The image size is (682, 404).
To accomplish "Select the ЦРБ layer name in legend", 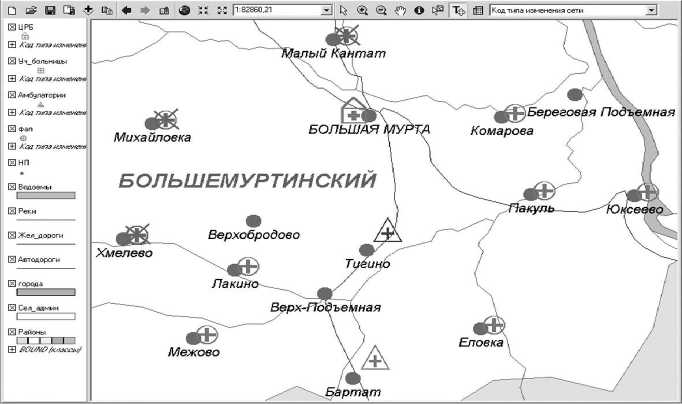I will coord(26,27).
